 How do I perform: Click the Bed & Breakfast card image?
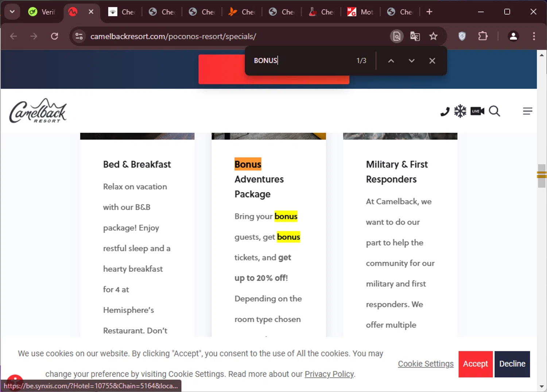(137, 136)
